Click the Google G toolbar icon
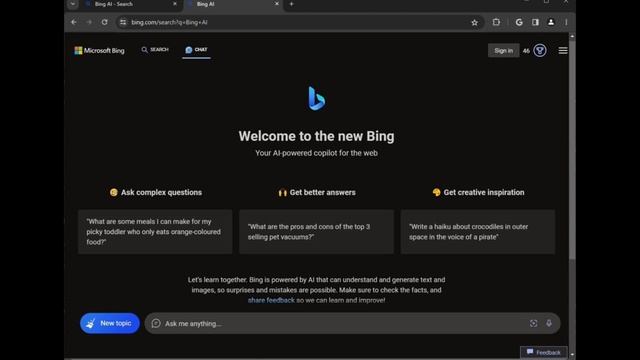Image resolution: width=640 pixels, height=360 pixels. point(519,22)
